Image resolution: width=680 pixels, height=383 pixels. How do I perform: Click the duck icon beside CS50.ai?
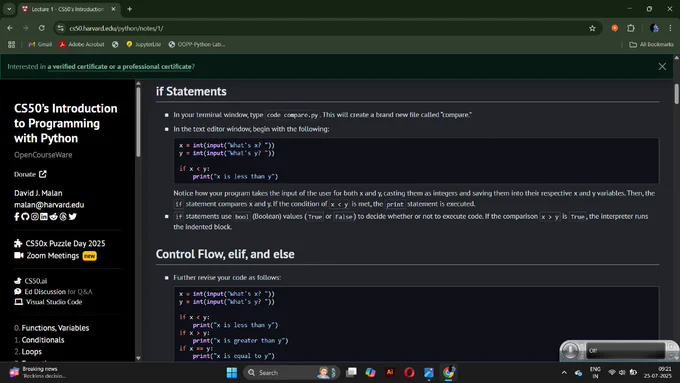click(x=18, y=281)
